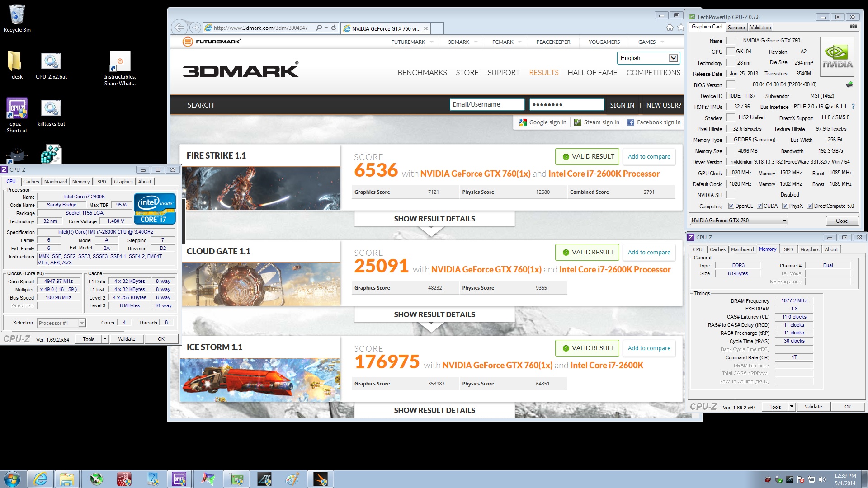Click the browser Back arrow button

179,28
